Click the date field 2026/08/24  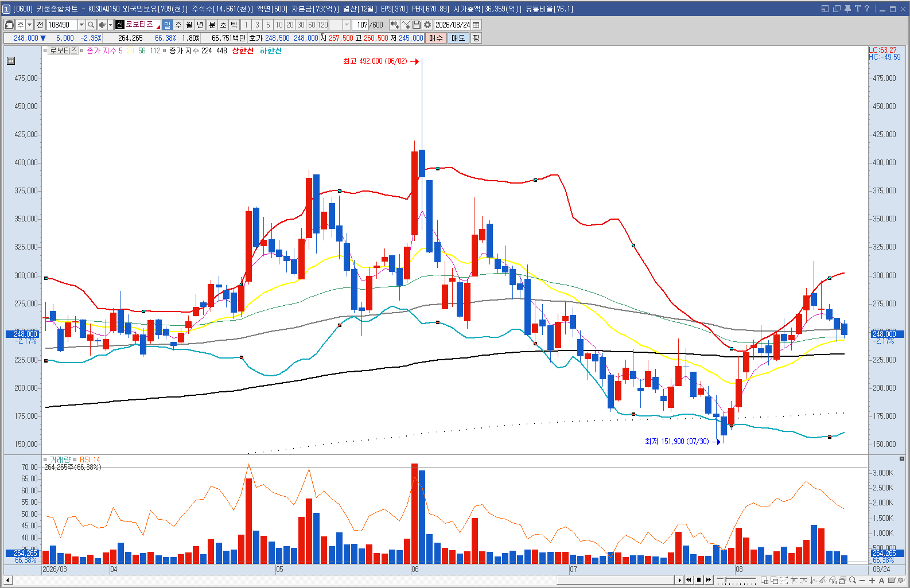click(452, 25)
